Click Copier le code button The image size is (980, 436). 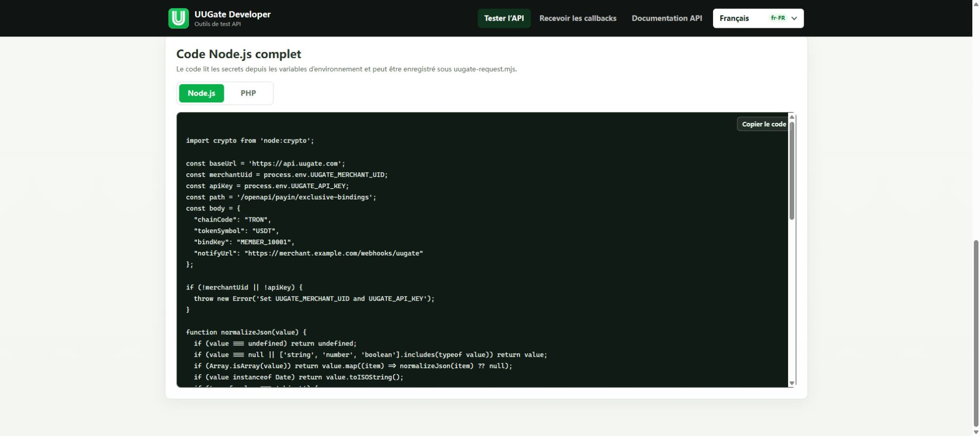pyautogui.click(x=763, y=124)
